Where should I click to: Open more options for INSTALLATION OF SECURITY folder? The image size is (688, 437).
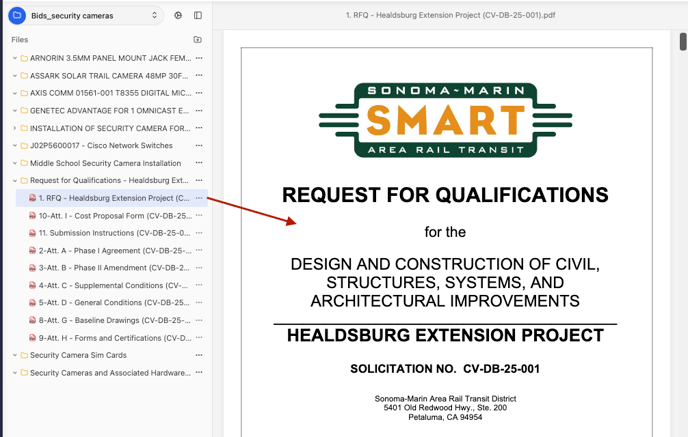click(x=199, y=128)
